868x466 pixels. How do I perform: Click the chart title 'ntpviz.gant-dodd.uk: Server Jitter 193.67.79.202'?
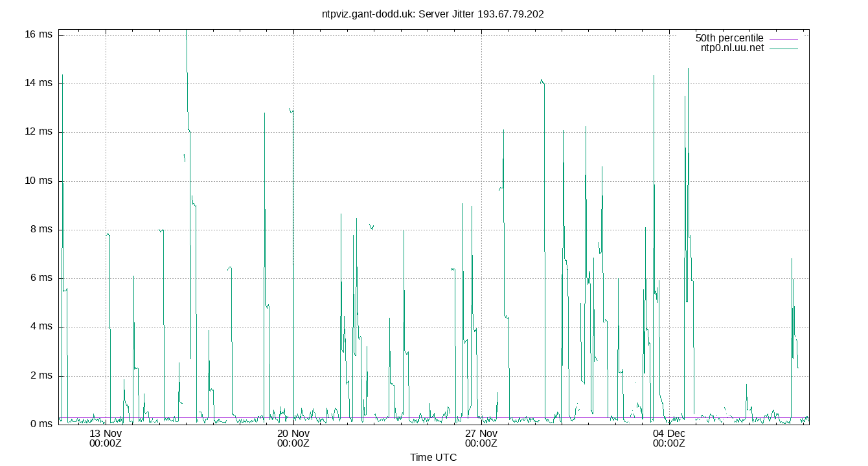(434, 14)
